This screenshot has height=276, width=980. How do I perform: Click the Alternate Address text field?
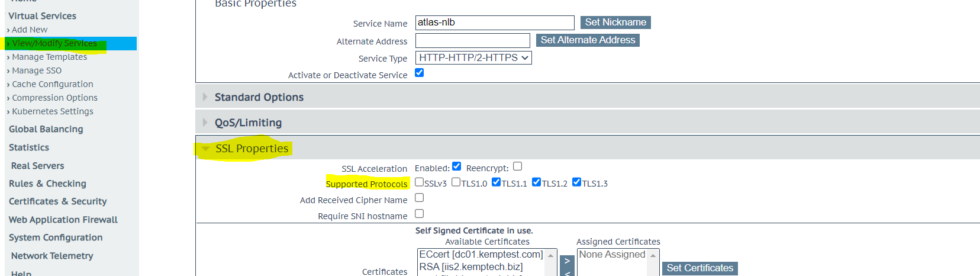tap(472, 40)
